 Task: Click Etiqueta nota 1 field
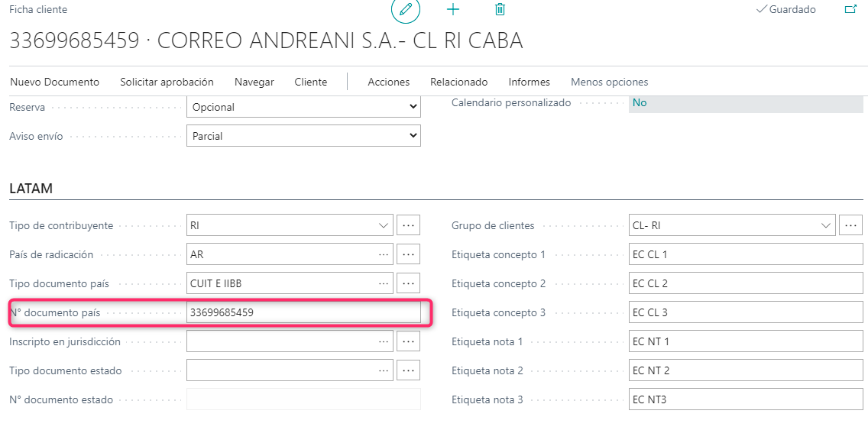pyautogui.click(x=746, y=341)
